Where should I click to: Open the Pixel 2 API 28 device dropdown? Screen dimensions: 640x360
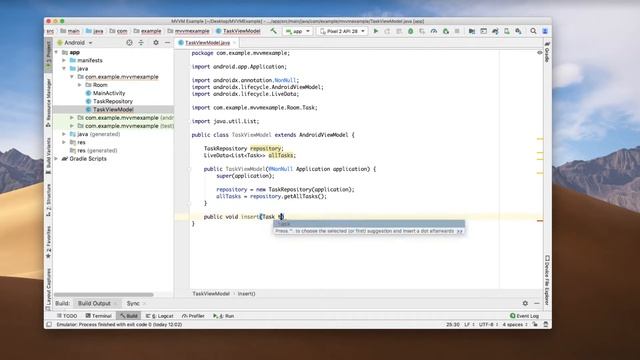point(342,31)
